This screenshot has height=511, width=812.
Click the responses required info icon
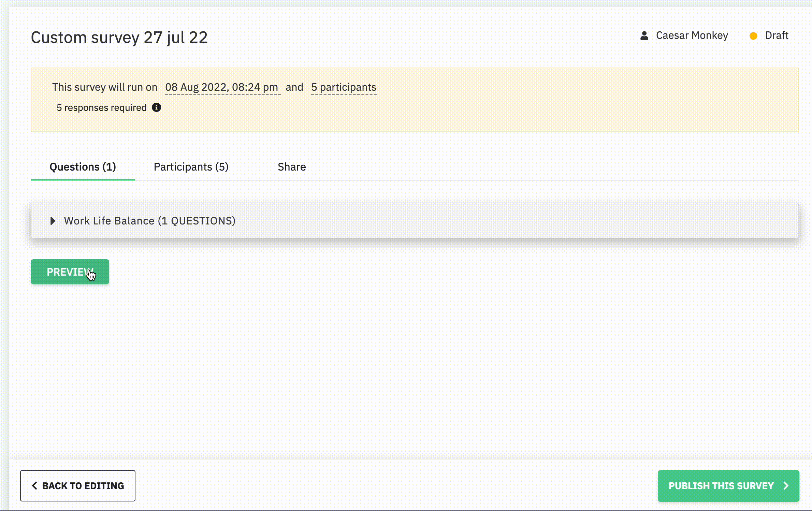(156, 107)
